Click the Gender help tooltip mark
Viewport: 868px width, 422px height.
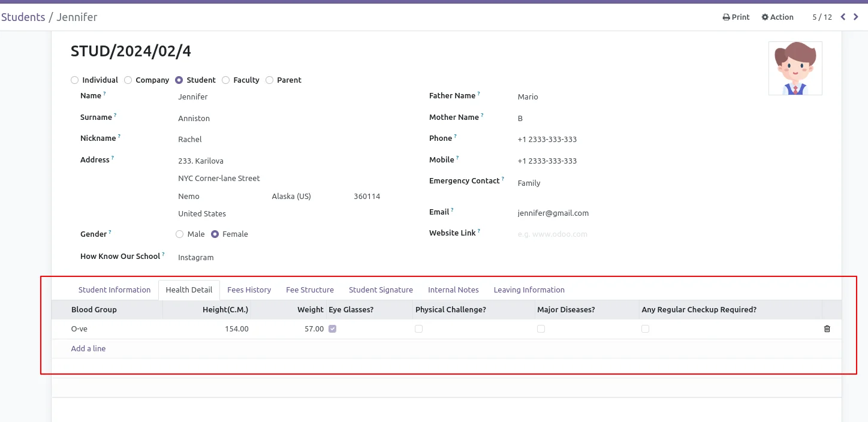point(110,232)
